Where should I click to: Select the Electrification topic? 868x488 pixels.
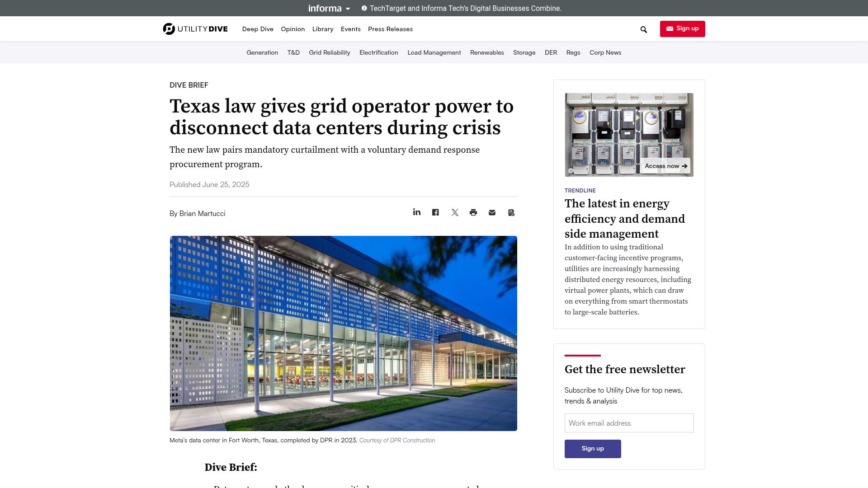click(x=379, y=52)
